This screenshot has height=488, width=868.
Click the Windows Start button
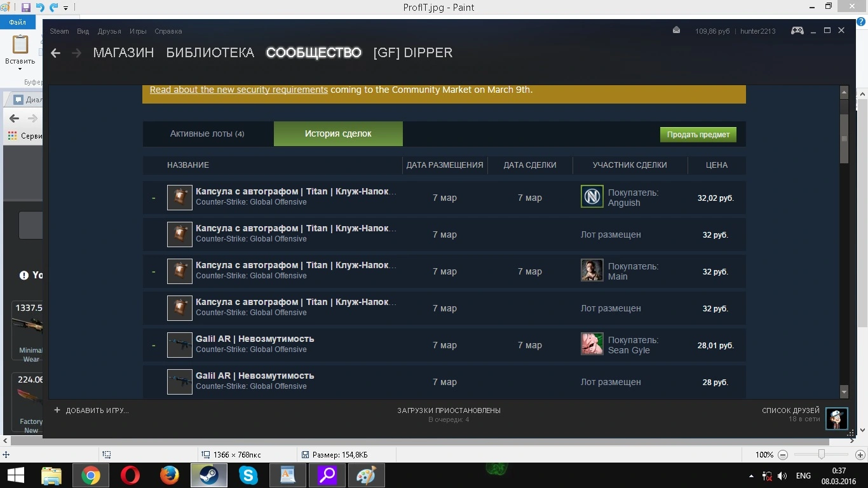[x=15, y=475]
